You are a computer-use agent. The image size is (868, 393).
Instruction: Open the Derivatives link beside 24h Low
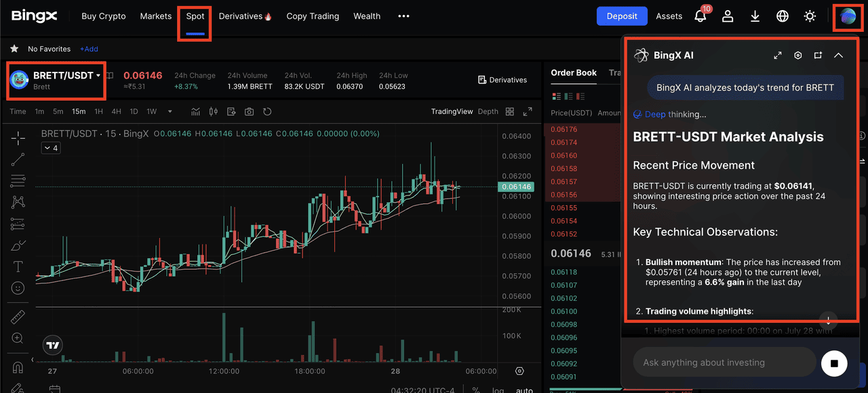502,80
